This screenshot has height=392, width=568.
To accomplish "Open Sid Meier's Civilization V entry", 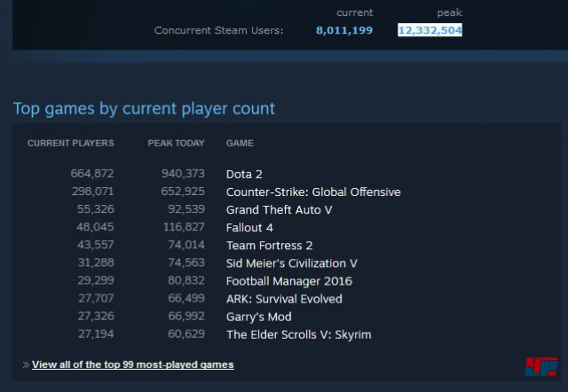I will [x=292, y=263].
